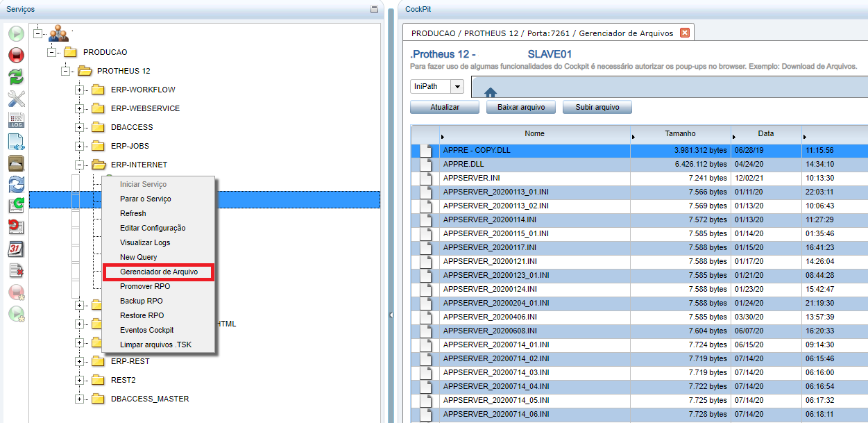Sort by the Data column header
This screenshot has width=868, height=423.
click(x=766, y=133)
